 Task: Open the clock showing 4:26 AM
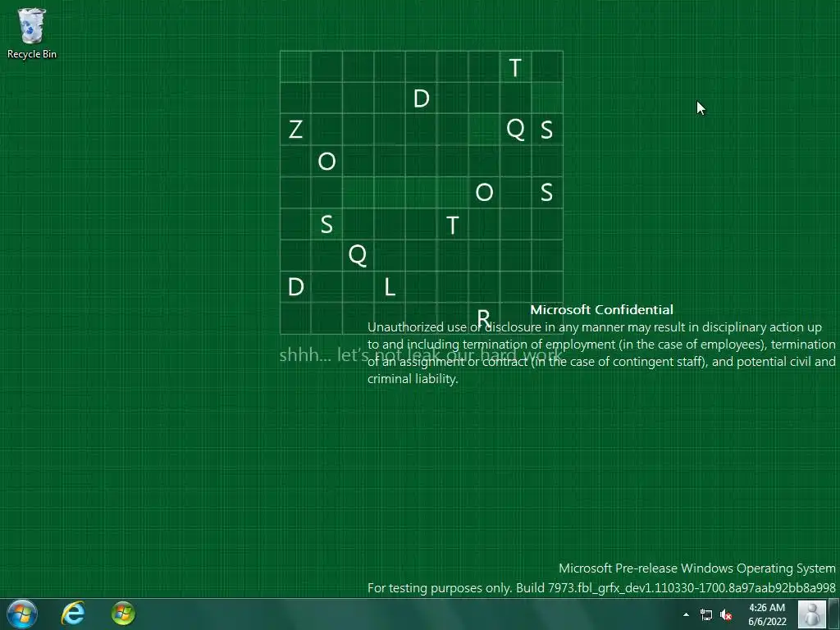767,614
